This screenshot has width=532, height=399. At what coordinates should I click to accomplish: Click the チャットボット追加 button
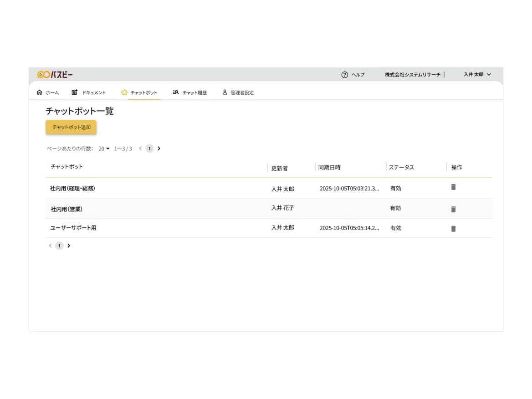(x=71, y=128)
